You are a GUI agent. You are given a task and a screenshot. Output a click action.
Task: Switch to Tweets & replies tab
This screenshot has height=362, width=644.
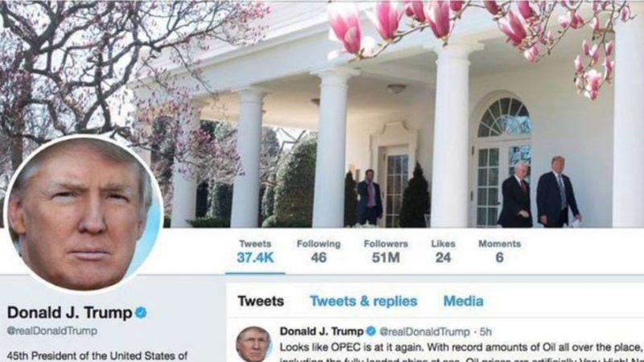pos(364,301)
